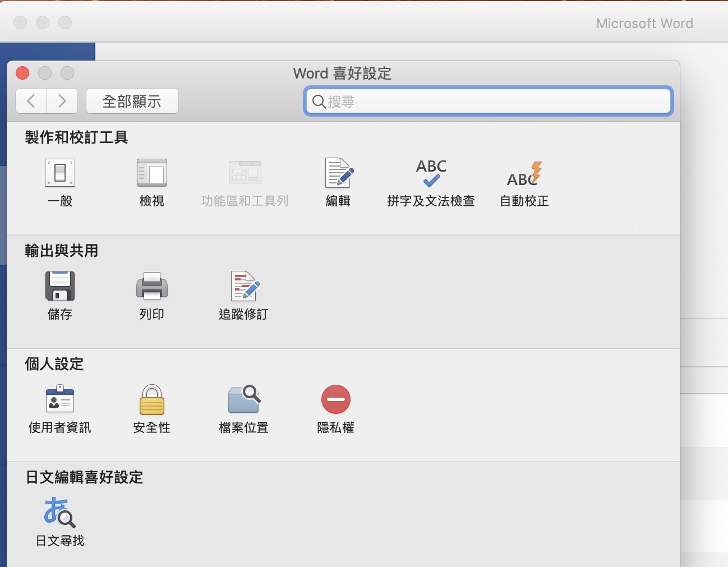The height and width of the screenshot is (567, 728).
Task: Open the 隱私權 Privacy preferences
Action: click(x=335, y=400)
